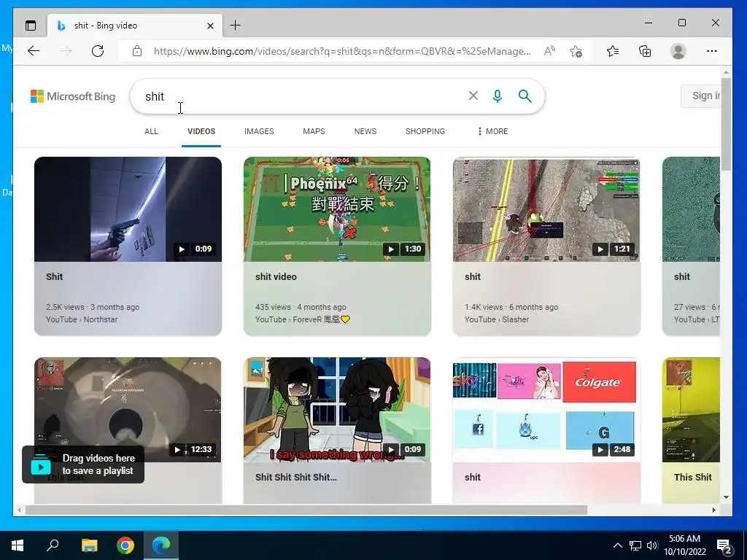Click the Sign in button
Screen dimensions: 747x560
pyautogui.click(x=701, y=96)
